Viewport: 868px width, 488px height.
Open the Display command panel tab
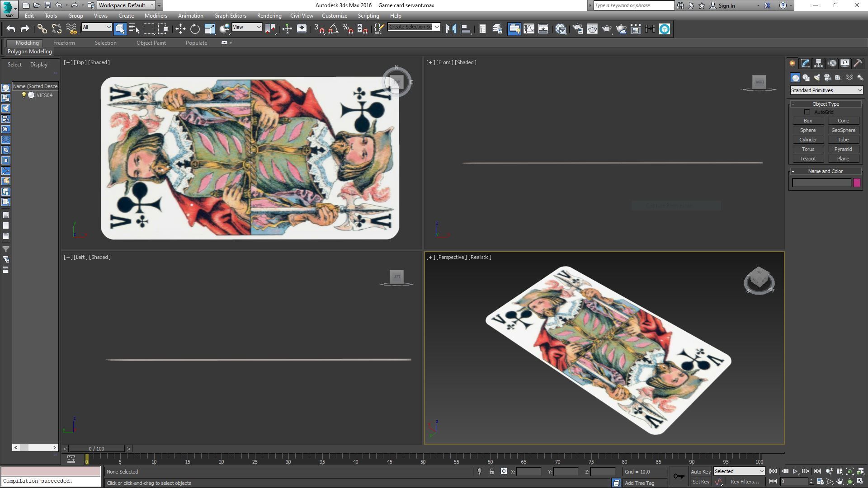845,63
